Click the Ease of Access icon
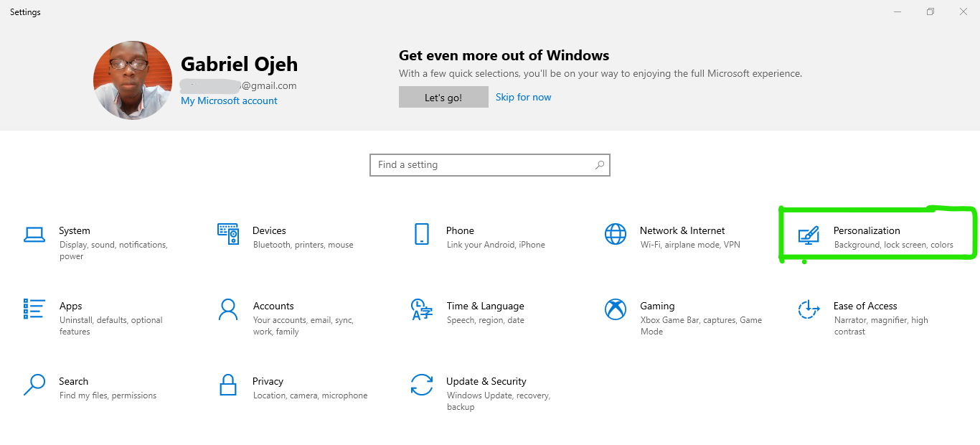 [x=809, y=309]
